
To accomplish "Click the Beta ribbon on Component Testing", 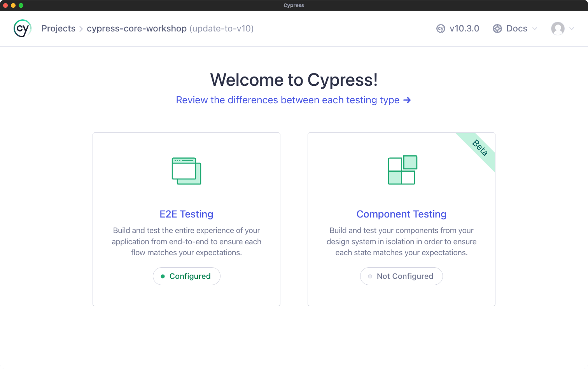I will pyautogui.click(x=479, y=148).
